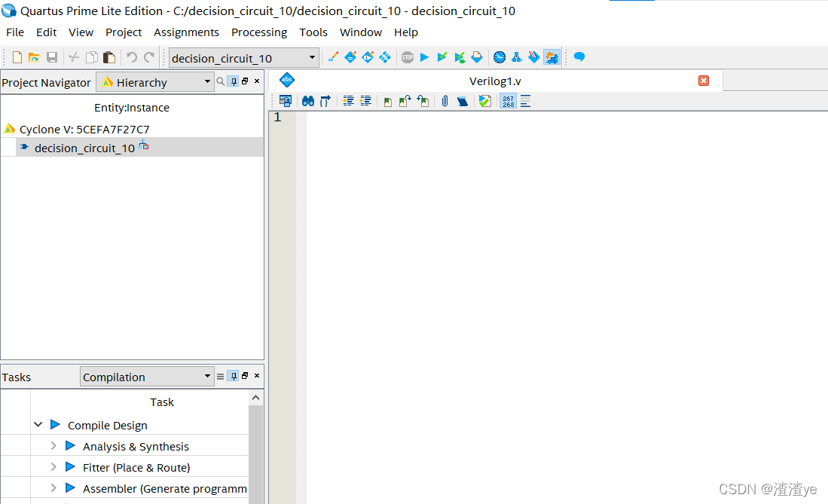Open the Hierarchy view dropdown

point(154,82)
